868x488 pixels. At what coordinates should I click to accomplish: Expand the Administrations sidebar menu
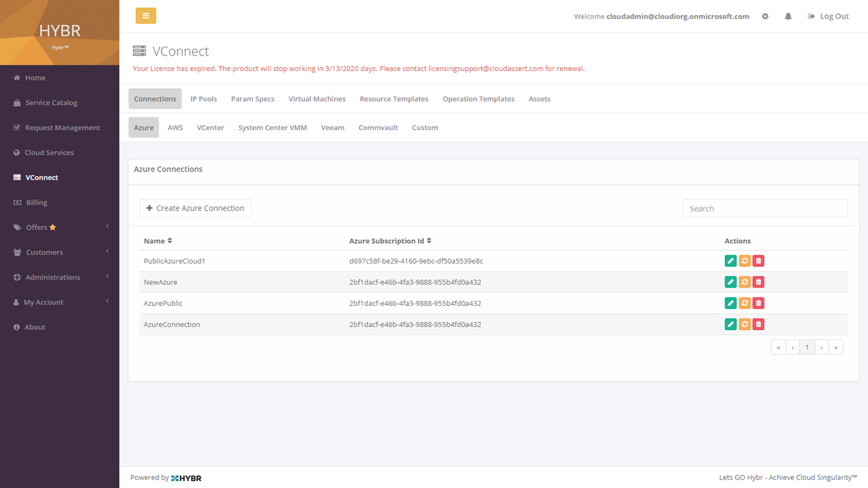point(60,277)
